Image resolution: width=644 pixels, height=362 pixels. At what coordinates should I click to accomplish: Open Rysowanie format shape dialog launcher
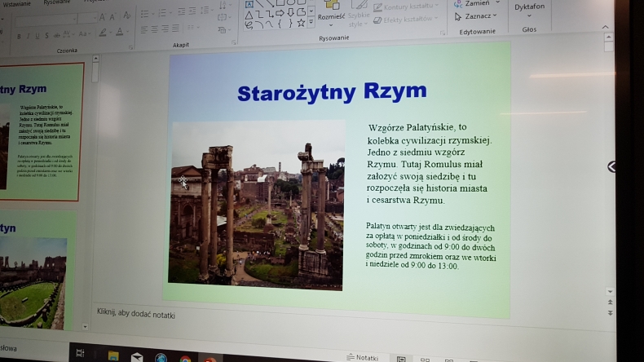pyautogui.click(x=443, y=33)
